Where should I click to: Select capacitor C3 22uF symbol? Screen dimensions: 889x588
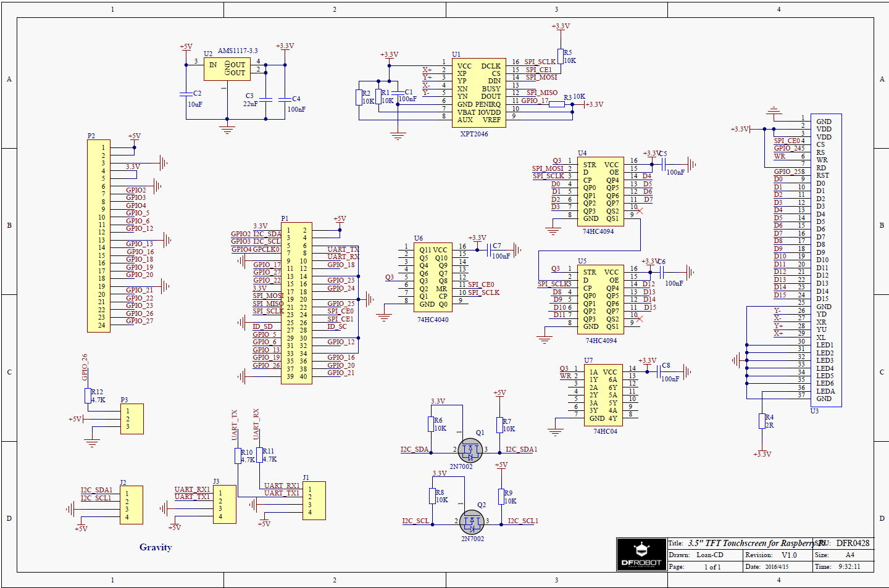pos(266,99)
